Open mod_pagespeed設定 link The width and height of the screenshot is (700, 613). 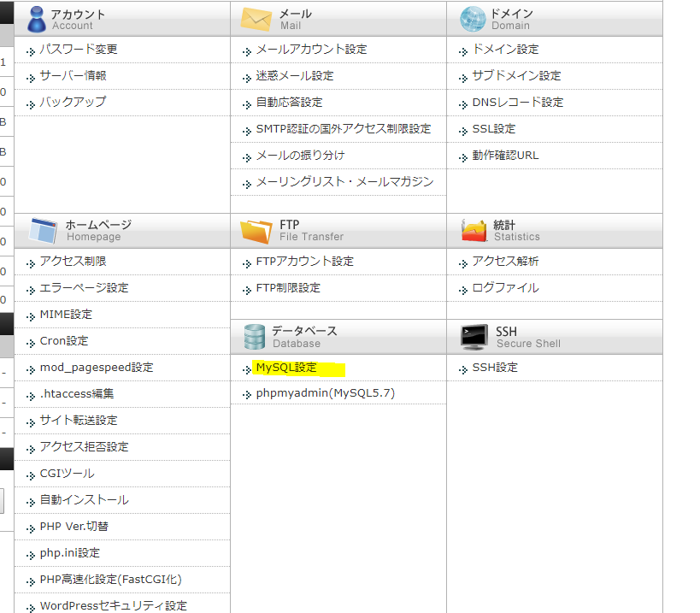(97, 368)
